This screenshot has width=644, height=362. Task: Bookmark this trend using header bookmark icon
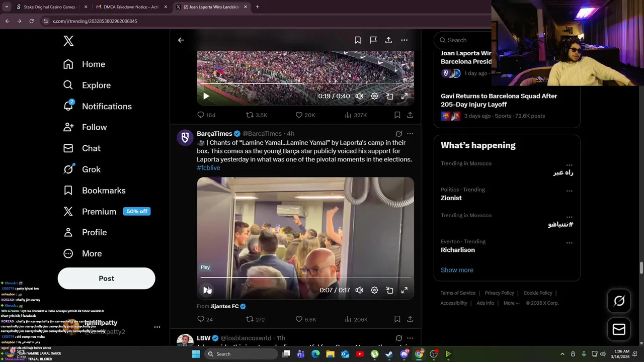pos(358,40)
